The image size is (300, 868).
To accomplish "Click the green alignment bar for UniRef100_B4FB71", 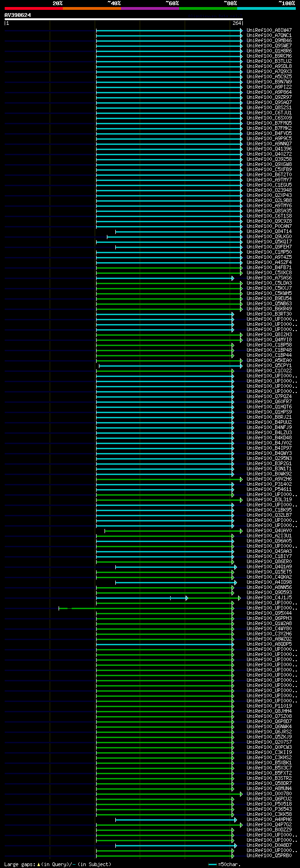I will [169, 268].
